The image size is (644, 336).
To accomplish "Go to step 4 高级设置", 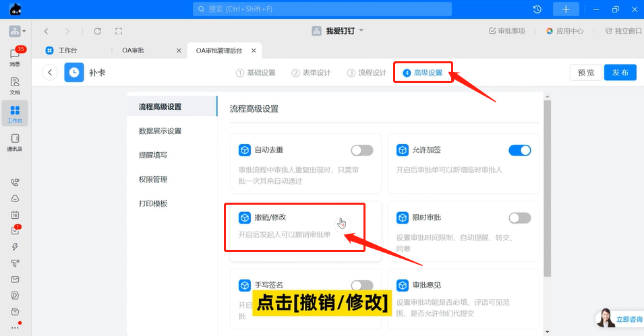I will pos(423,73).
